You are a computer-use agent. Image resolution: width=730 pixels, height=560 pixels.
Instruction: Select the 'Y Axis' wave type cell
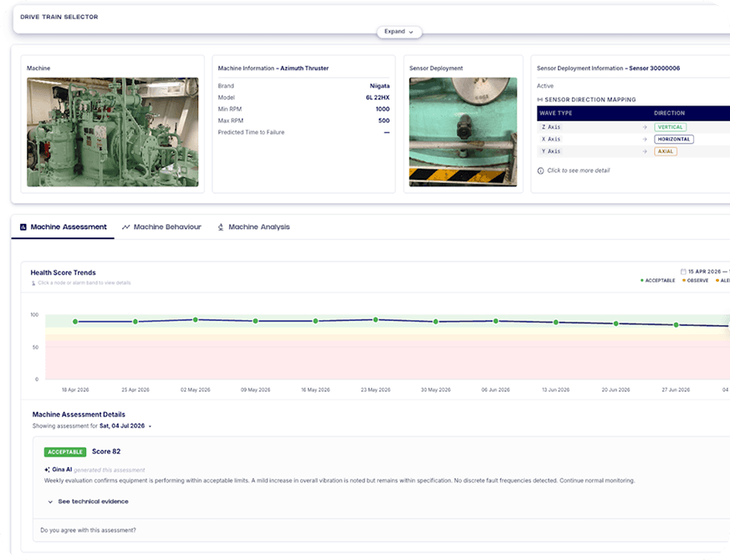coord(551,151)
